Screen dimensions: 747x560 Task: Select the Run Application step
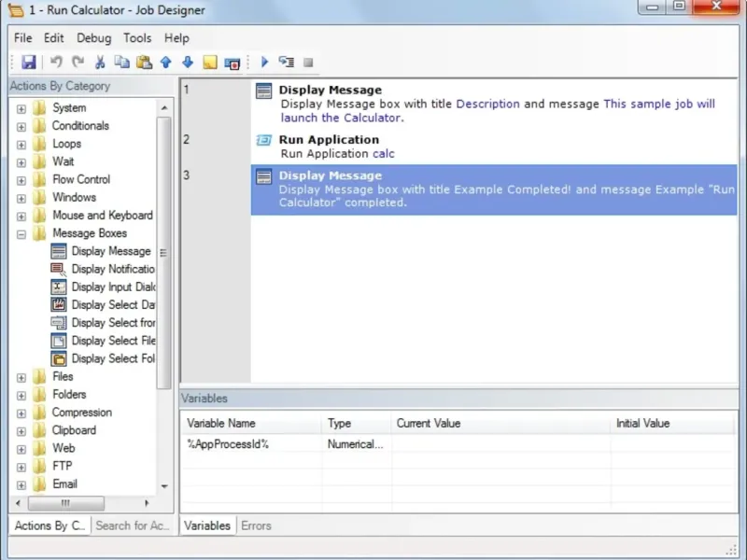(329, 140)
